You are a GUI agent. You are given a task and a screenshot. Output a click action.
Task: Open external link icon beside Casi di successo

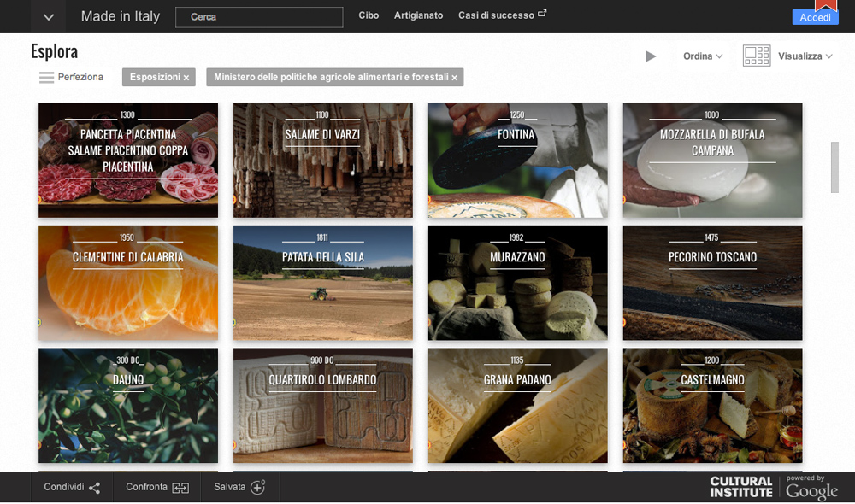(541, 15)
